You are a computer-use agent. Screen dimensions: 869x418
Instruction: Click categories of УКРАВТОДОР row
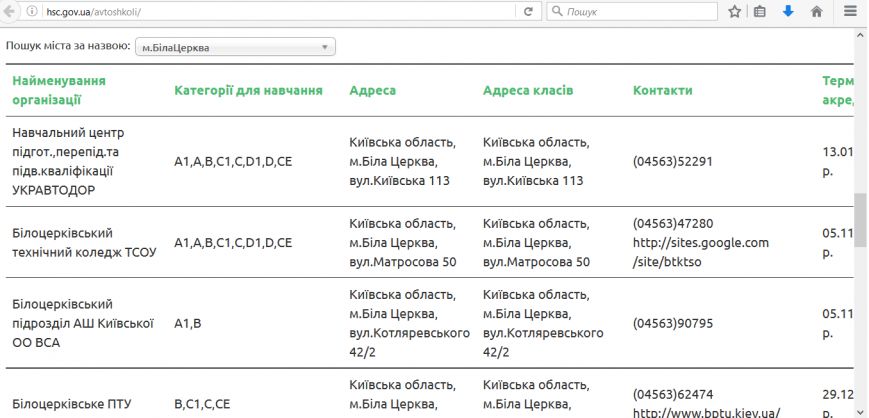tap(233, 161)
